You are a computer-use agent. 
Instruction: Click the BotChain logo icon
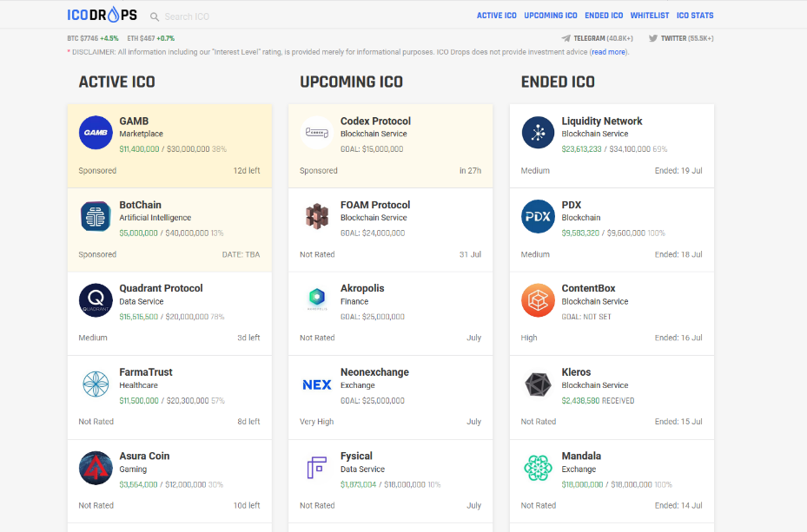pyautogui.click(x=96, y=216)
